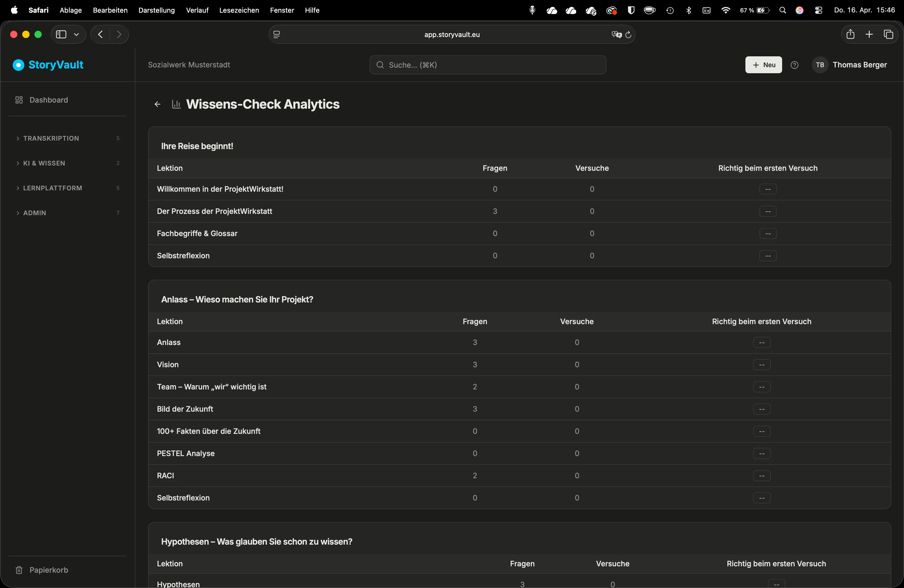The image size is (904, 588).
Task: Open the Apple menu
Action: click(14, 10)
